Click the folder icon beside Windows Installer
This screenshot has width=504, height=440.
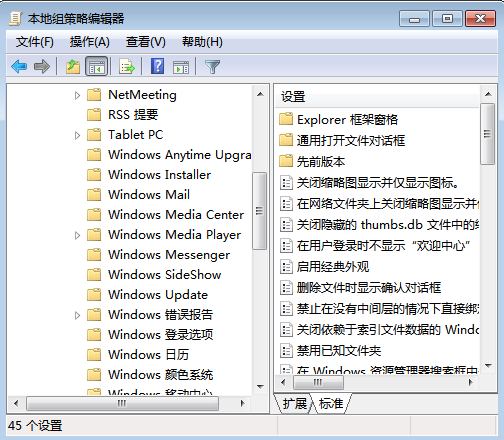(x=94, y=175)
